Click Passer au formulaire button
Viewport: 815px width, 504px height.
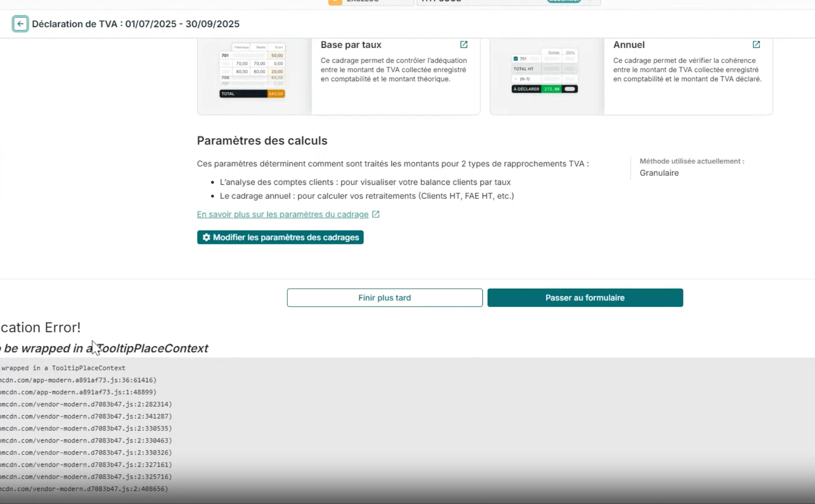(585, 298)
